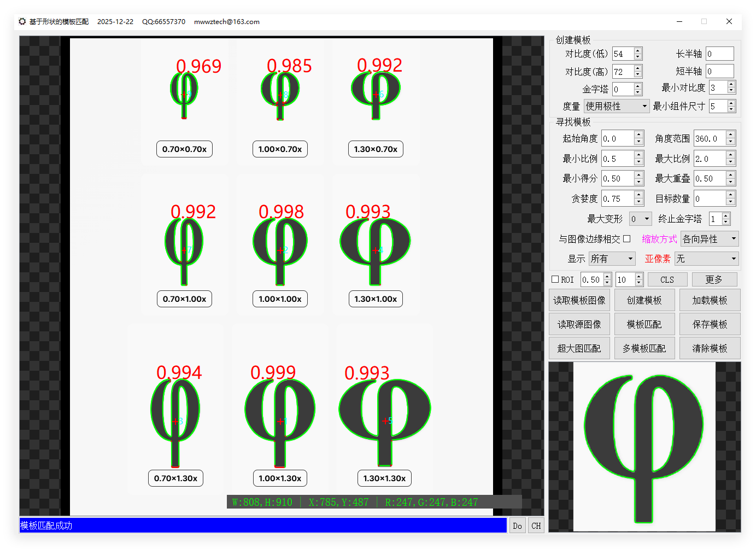Click the template preview image of φ
Image resolution: width=756 pixels, height=549 pixels.
click(644, 447)
